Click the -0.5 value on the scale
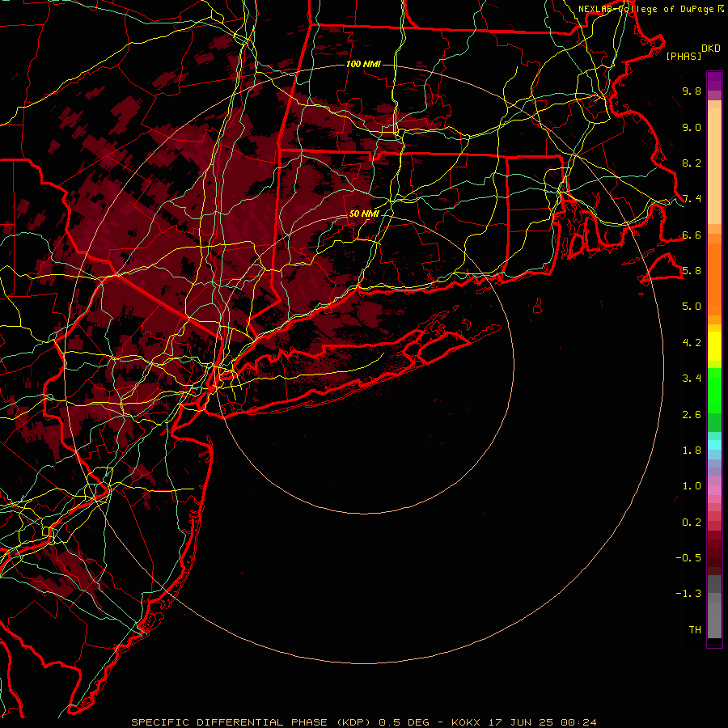This screenshot has width=728, height=728. click(x=688, y=558)
